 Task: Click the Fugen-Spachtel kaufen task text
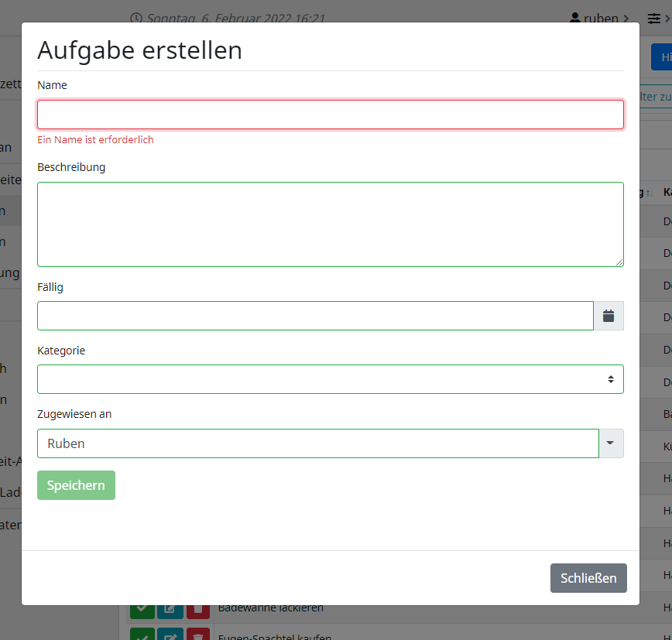click(x=275, y=637)
